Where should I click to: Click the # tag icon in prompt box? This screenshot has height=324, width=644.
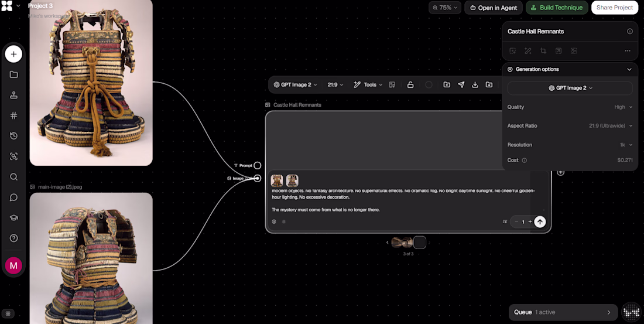[x=283, y=221]
